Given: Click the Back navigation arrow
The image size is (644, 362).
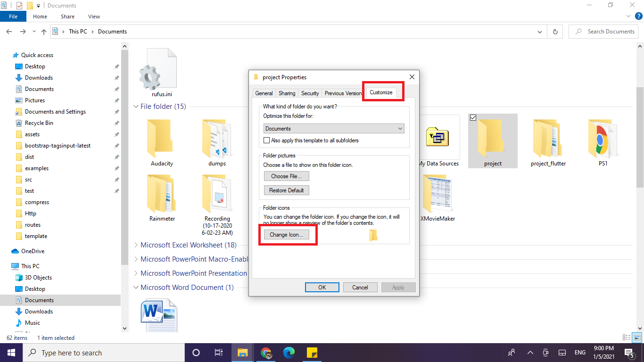Looking at the screenshot, I should (x=9, y=32).
